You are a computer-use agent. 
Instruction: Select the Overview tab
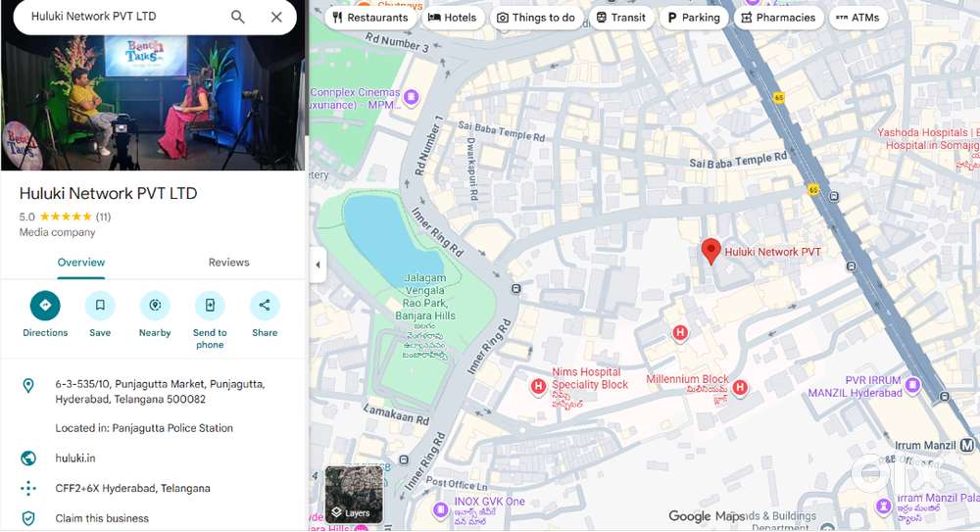tap(81, 263)
